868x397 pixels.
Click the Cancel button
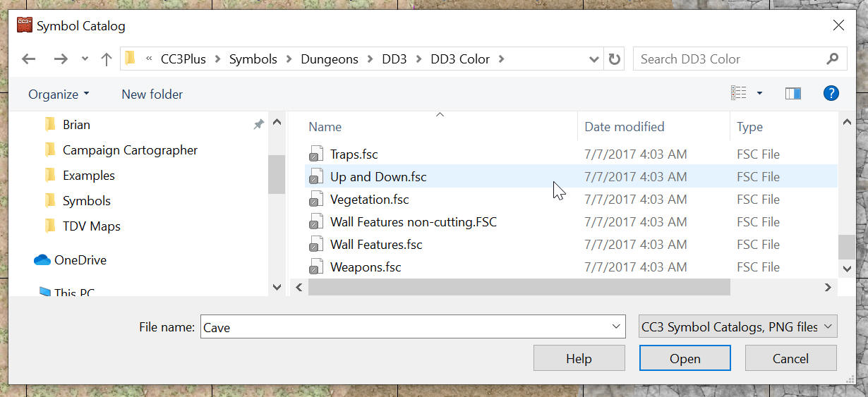(790, 359)
